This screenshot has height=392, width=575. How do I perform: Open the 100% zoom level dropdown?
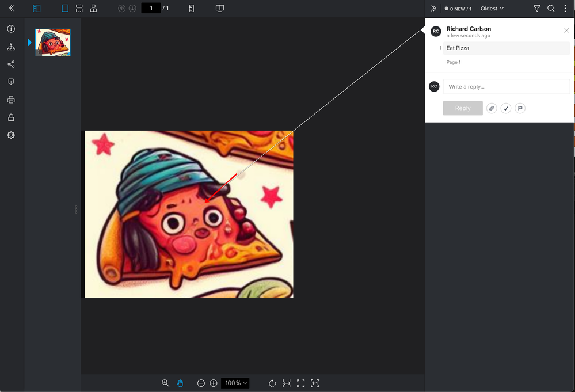coord(236,383)
